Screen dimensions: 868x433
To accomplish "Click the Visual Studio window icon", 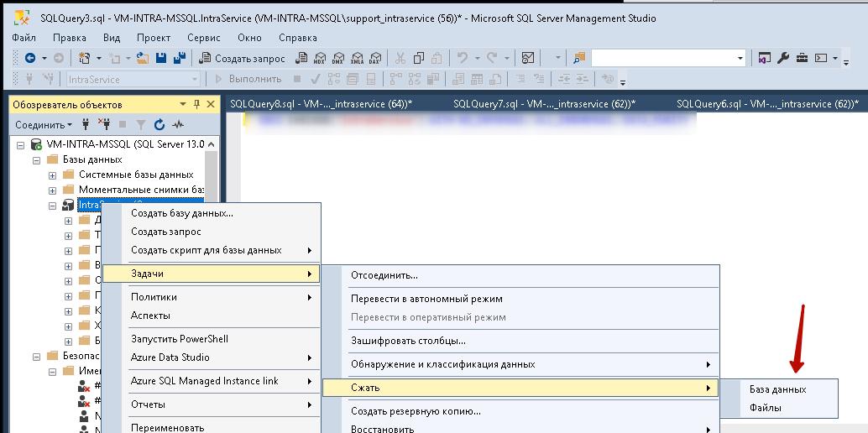I will point(765,58).
